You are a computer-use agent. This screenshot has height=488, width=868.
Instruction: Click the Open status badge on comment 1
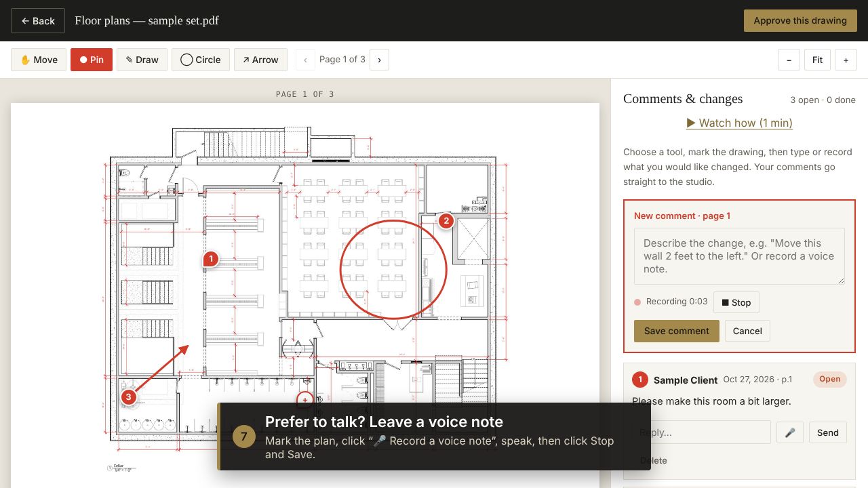(830, 379)
